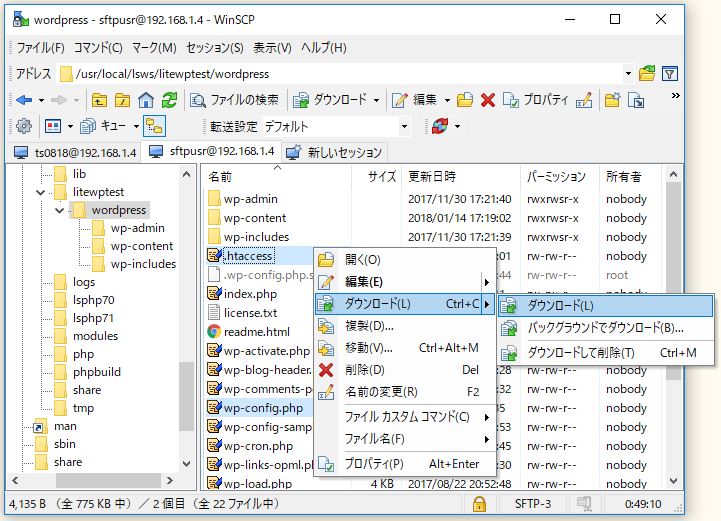The image size is (721, 521).
Task: Click the red X delete toolbar icon
Action: click(x=488, y=100)
